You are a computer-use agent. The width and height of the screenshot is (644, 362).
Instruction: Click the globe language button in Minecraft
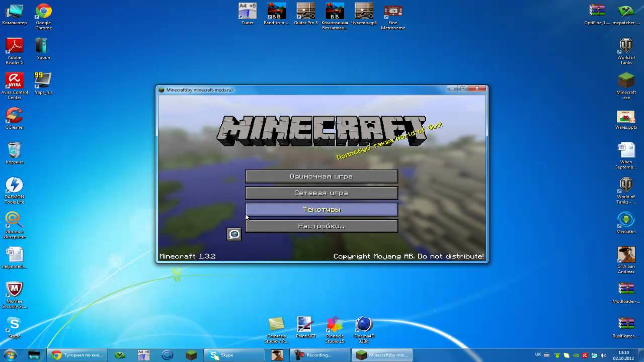point(234,234)
